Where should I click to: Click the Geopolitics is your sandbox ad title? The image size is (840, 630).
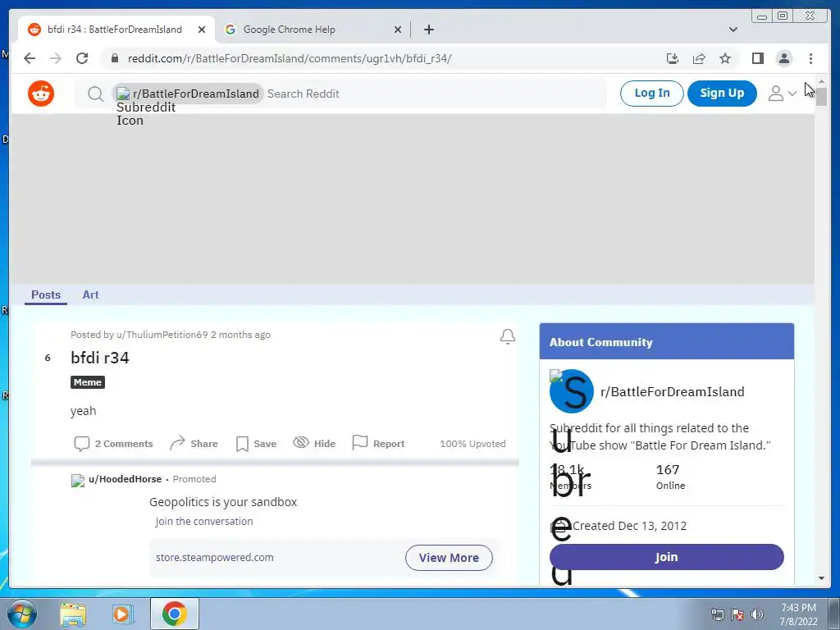[x=223, y=502]
